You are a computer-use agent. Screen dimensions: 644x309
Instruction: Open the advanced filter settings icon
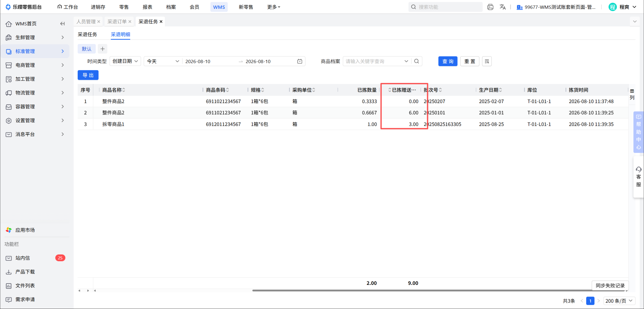coord(487,61)
